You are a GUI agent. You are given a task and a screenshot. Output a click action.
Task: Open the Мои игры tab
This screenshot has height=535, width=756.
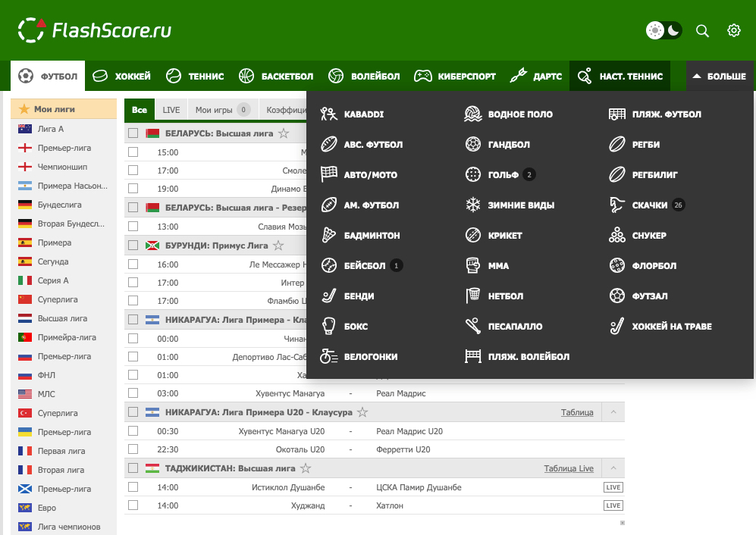[223, 110]
